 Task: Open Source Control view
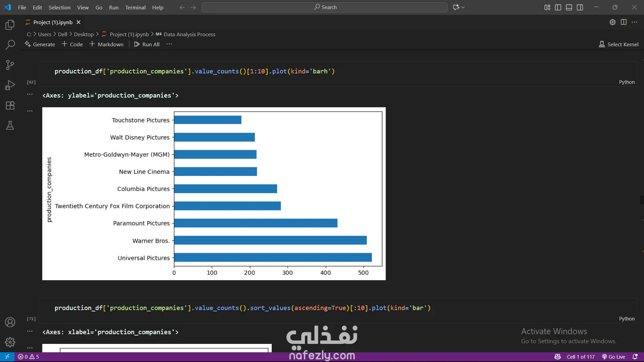coord(10,65)
